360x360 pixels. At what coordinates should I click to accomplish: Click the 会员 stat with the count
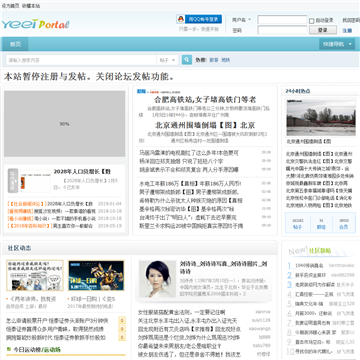343,224
